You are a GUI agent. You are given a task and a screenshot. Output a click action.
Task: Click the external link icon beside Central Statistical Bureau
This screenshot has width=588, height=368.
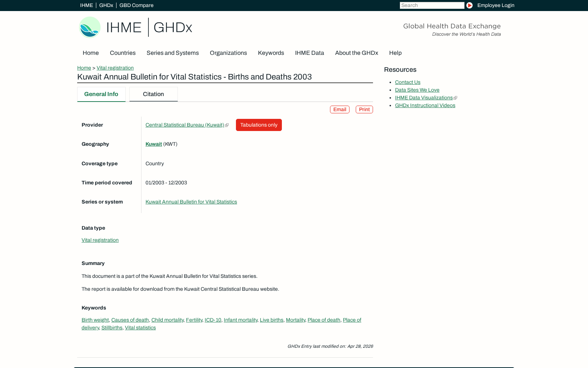227,125
